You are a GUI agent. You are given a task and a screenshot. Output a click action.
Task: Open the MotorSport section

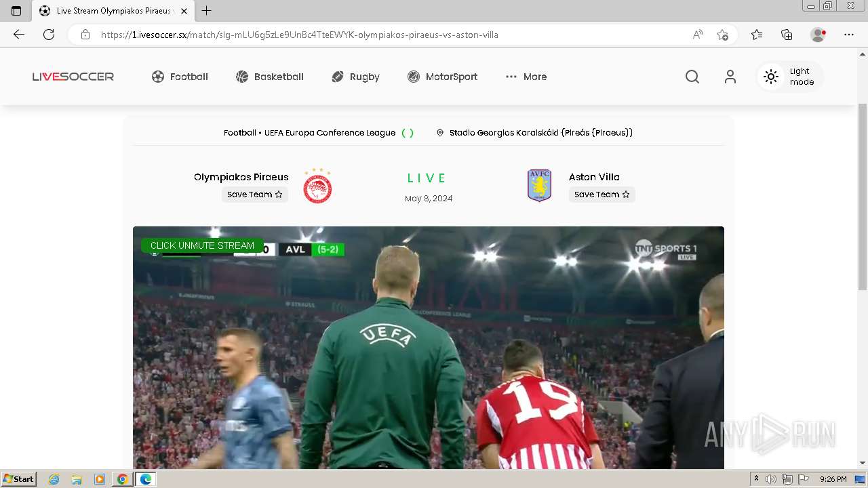tap(442, 77)
